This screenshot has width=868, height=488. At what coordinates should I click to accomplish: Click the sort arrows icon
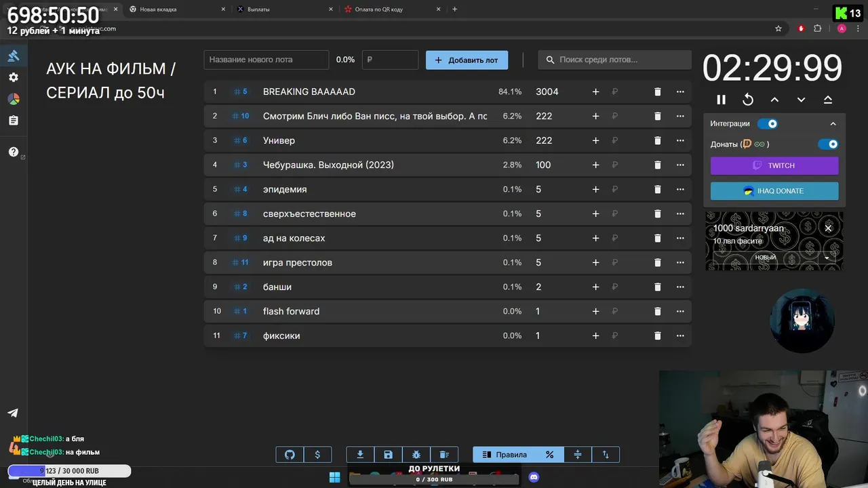[606, 455]
